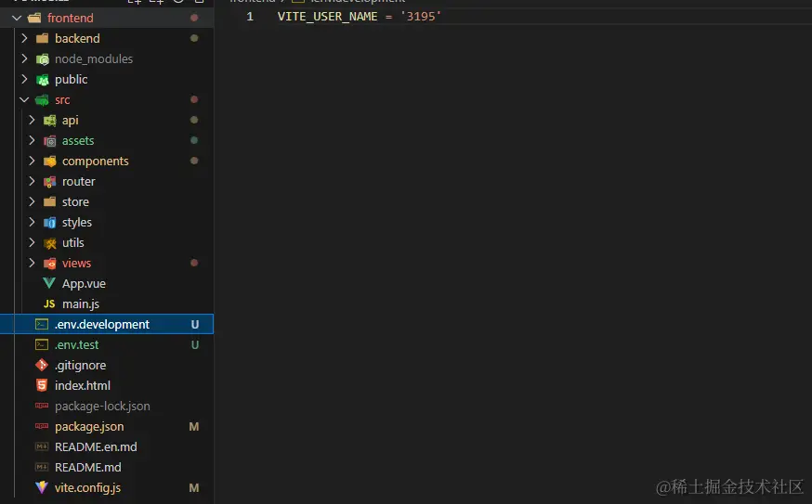The image size is (812, 504).
Task: Click the utils folder icon
Action: pos(50,243)
